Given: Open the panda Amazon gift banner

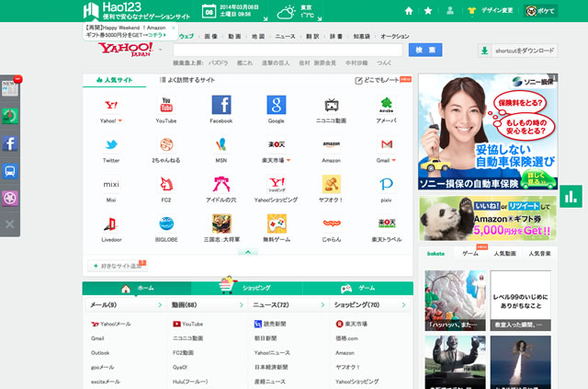Looking at the screenshot, I should pos(488,218).
